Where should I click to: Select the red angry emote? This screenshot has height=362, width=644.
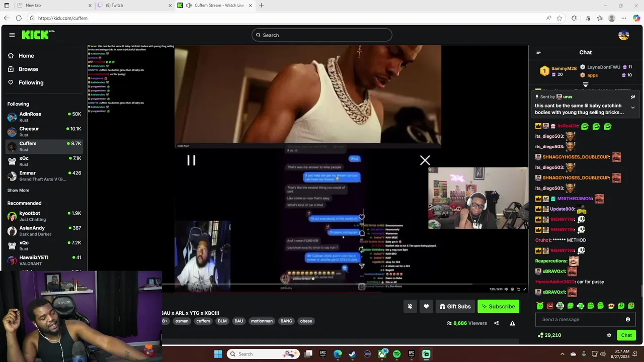click(550, 306)
